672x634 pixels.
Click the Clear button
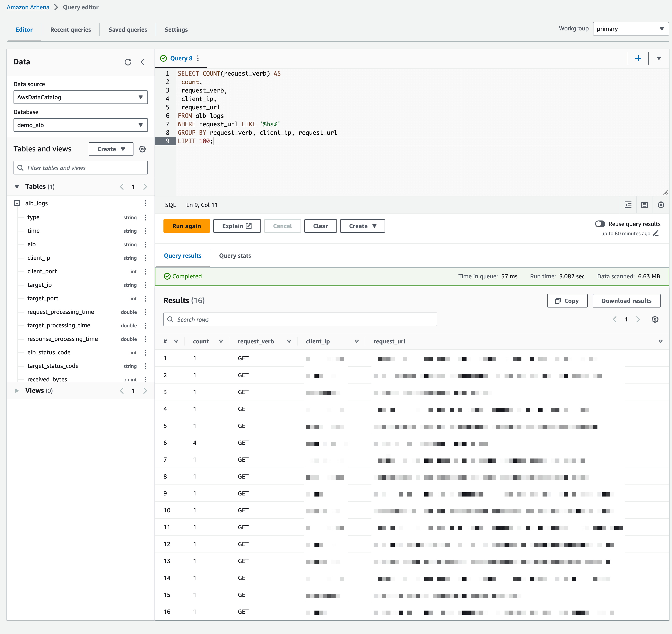point(320,226)
